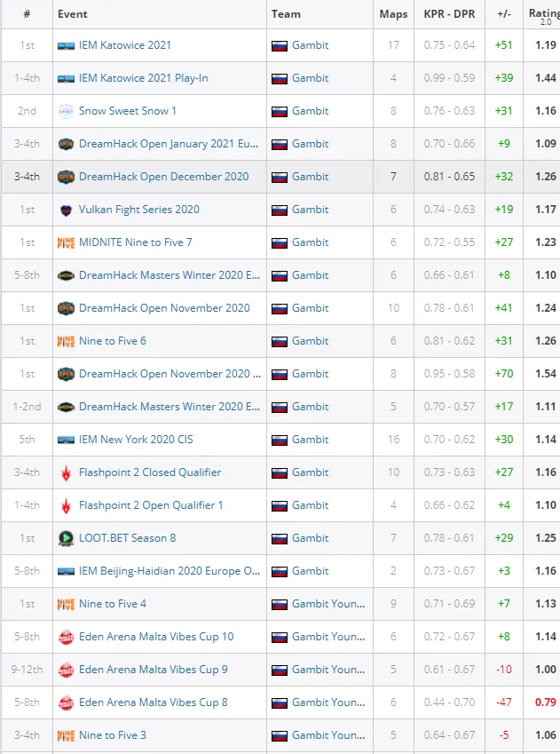Open the IEM Katowice 2021 Play-In link
560x754 pixels.
143,78
